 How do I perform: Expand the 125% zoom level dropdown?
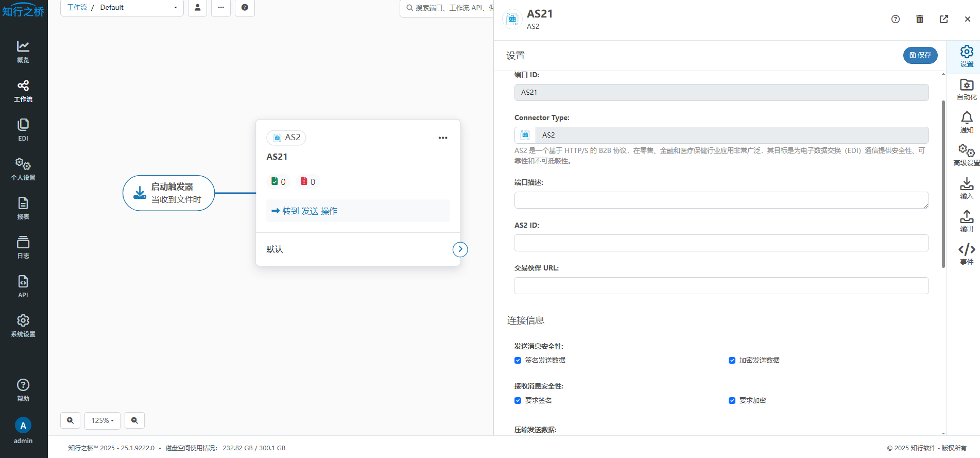pos(102,420)
